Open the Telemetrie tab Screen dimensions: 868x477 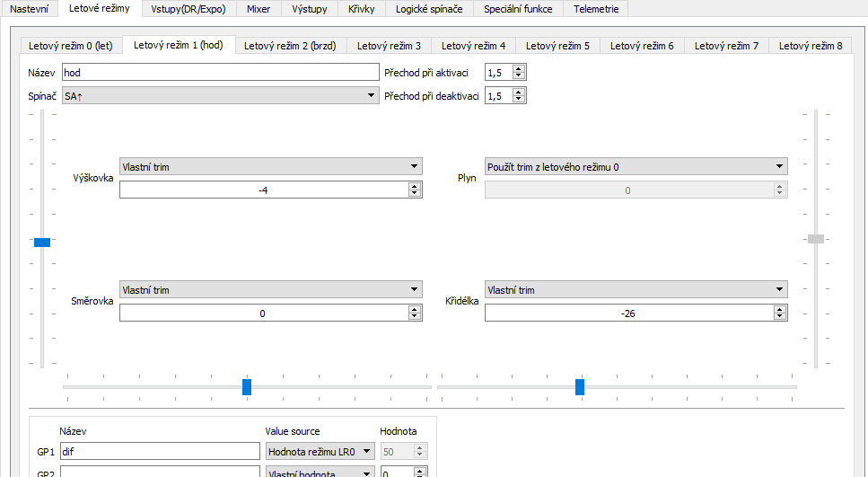(596, 9)
